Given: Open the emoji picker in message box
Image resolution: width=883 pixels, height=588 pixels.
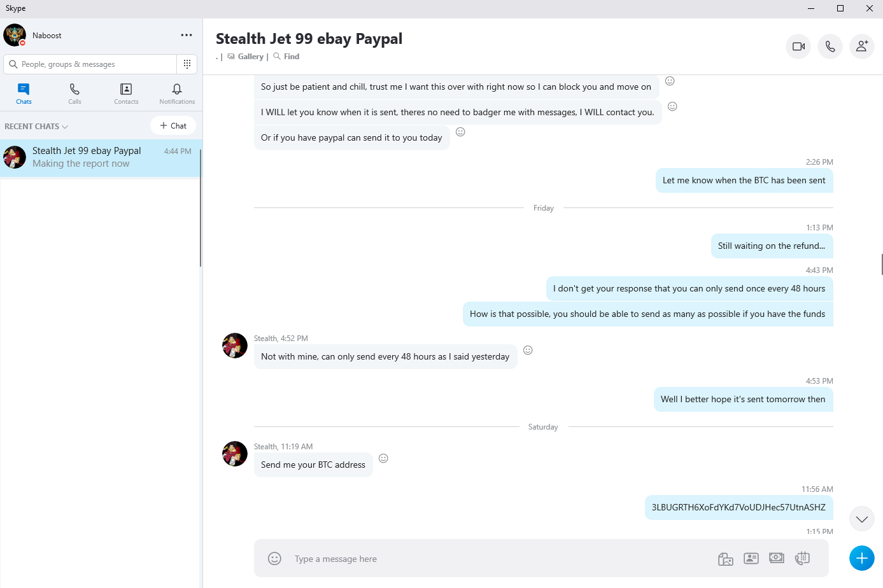Looking at the screenshot, I should tap(274, 558).
